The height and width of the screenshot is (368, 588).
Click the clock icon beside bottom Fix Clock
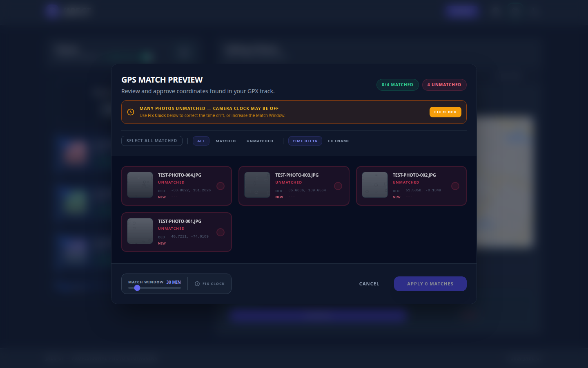(197, 284)
